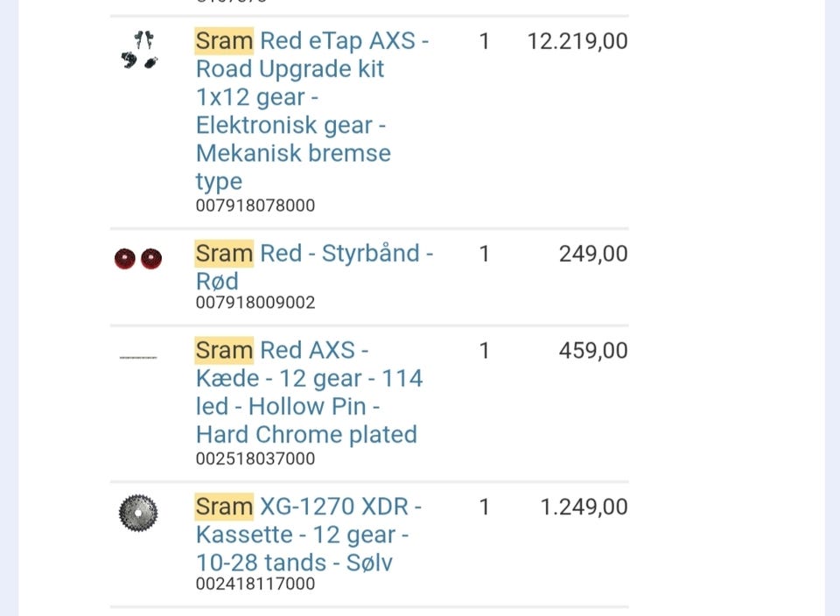Click the quantity for the Kæde chain row
840x616 pixels.
pos(484,351)
